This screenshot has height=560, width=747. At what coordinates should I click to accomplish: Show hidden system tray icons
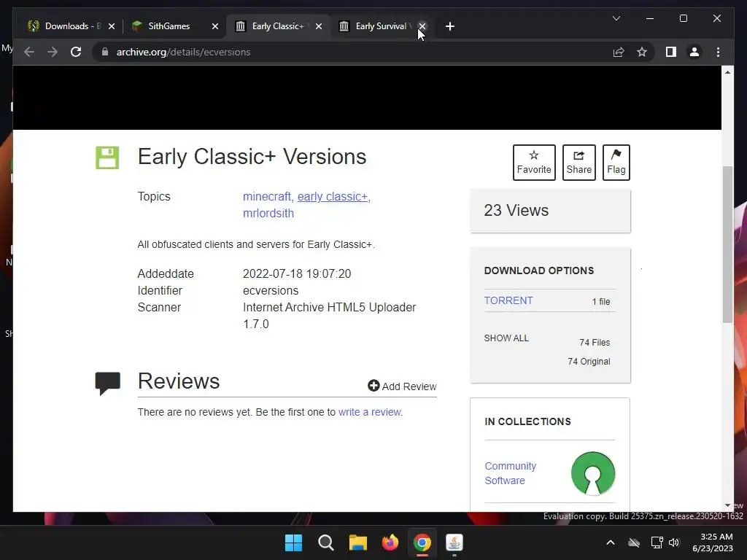pyautogui.click(x=611, y=542)
